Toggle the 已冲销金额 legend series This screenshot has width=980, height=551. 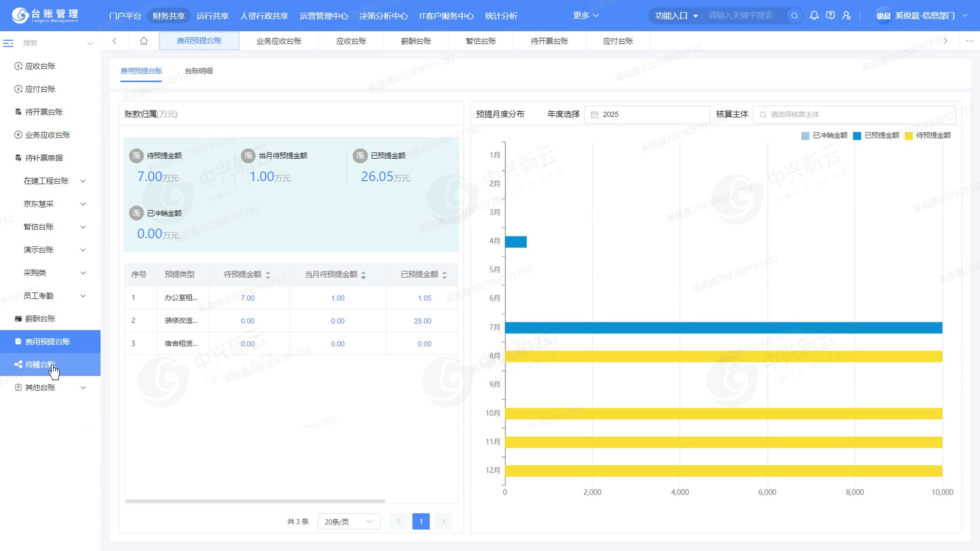824,136
